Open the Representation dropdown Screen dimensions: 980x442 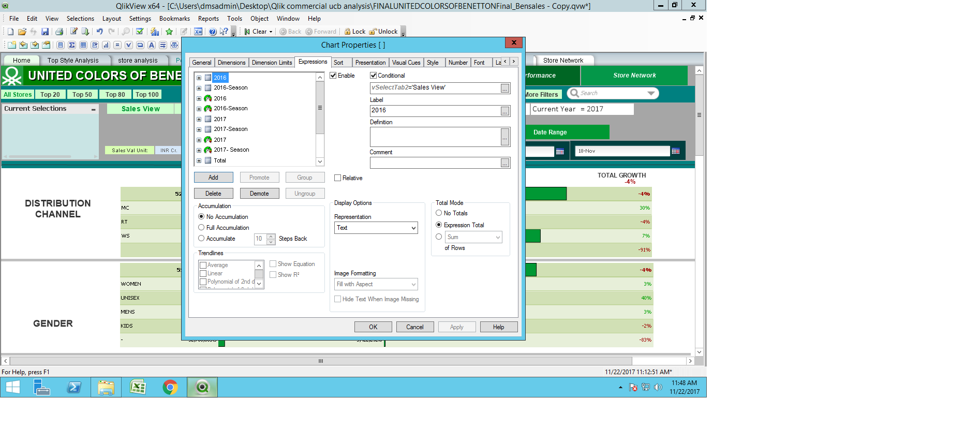(376, 228)
